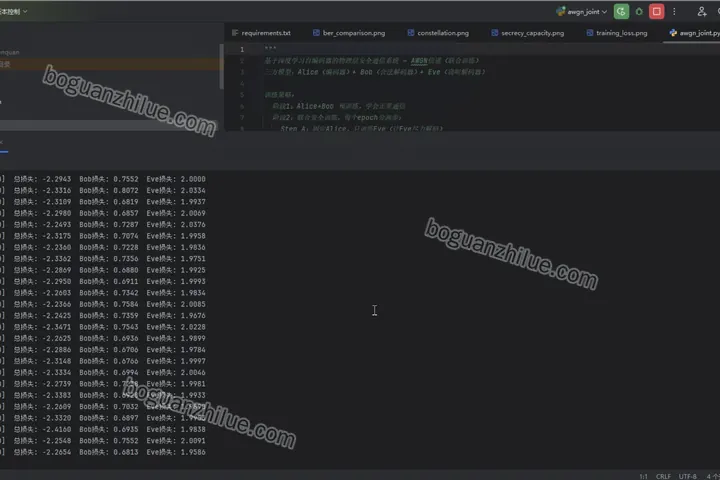Click total loss value -2.3316 in console
This screenshot has height=480, width=720.
pos(56,191)
